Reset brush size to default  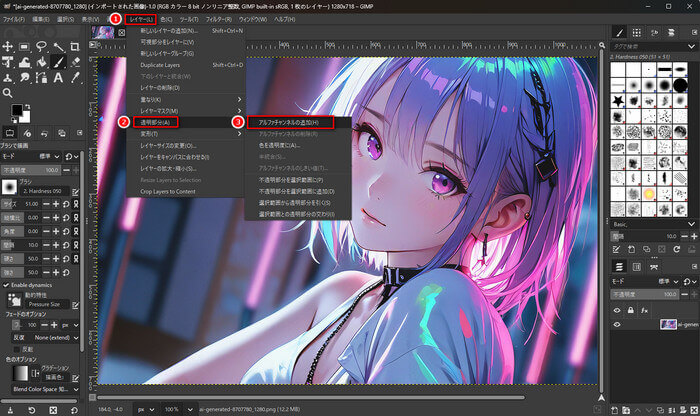[x=66, y=204]
